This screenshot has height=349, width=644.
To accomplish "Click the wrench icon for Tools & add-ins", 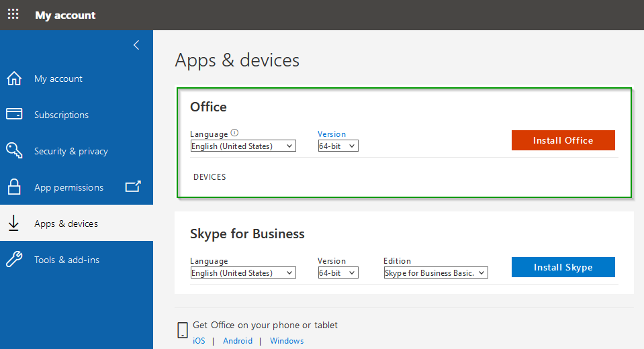I will coord(14,259).
